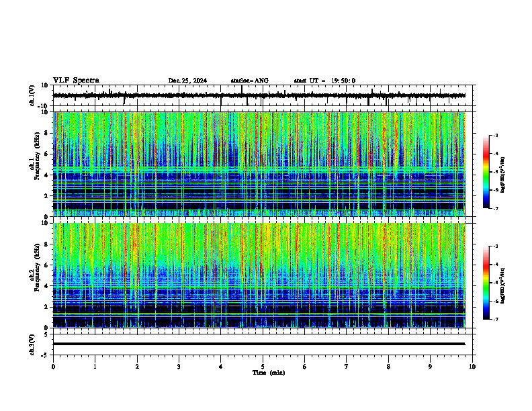Click the 'station=ANG' label
The width and height of the screenshot is (532, 411).
click(250, 81)
